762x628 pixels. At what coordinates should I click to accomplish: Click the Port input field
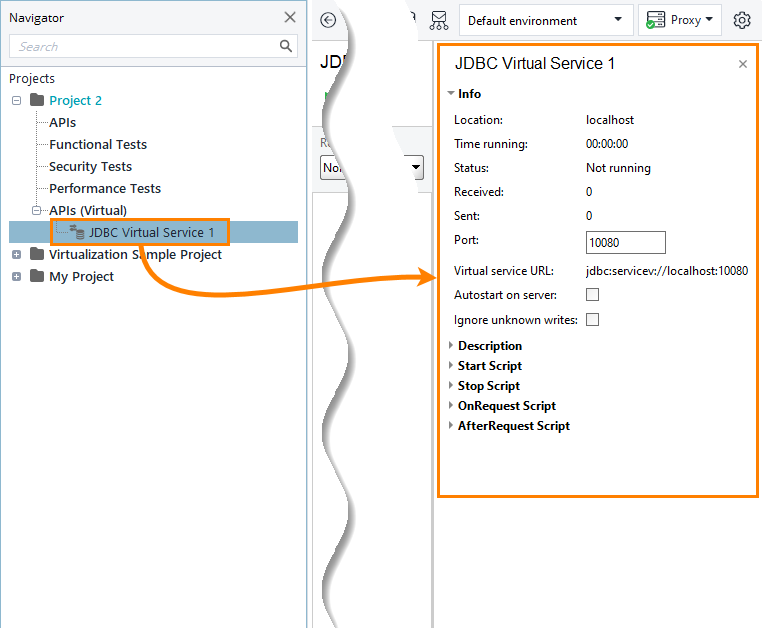tap(625, 242)
